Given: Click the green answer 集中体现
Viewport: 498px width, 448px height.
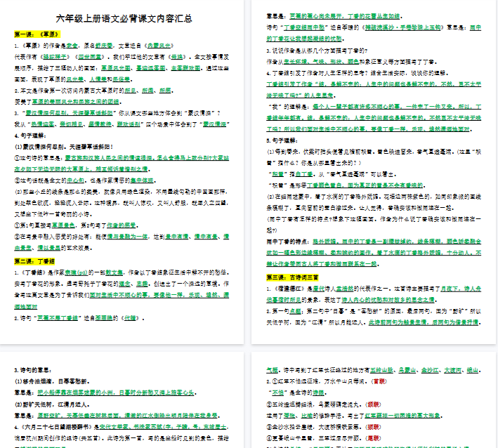Looking at the screenshot, I should [142, 180].
